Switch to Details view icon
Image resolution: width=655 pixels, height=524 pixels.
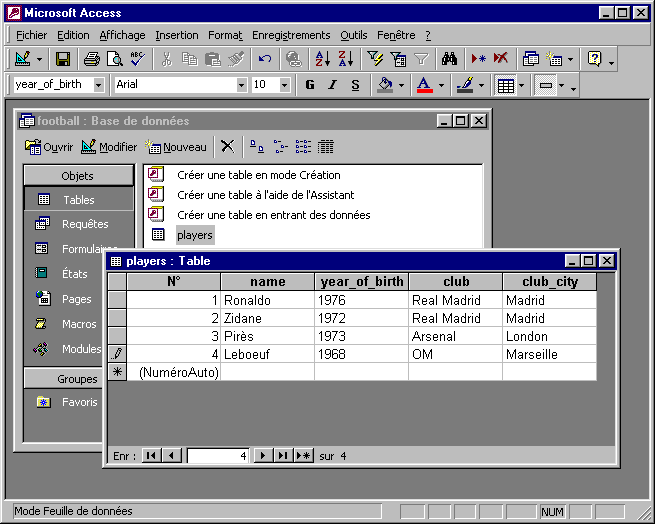(325, 146)
